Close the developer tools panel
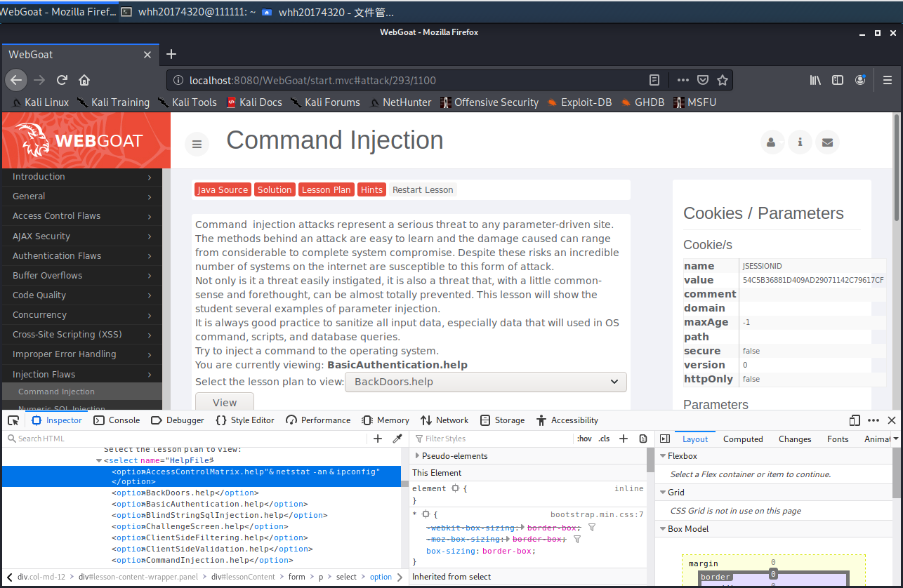 coord(892,420)
